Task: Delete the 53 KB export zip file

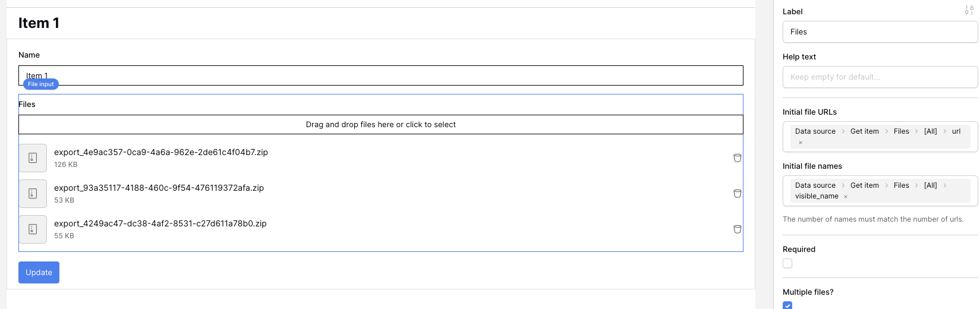Action: (737, 194)
